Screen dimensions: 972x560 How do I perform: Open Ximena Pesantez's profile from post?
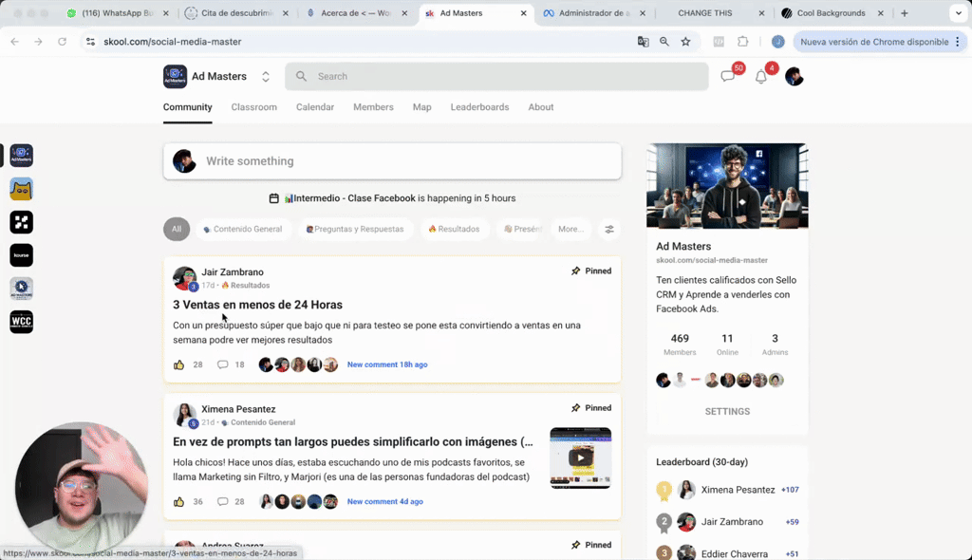coord(238,409)
